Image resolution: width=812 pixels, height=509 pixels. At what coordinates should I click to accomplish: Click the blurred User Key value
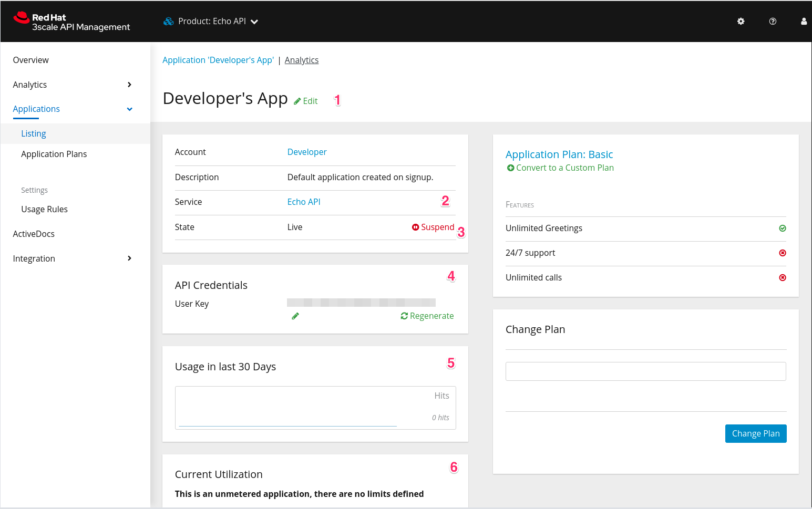coord(361,302)
